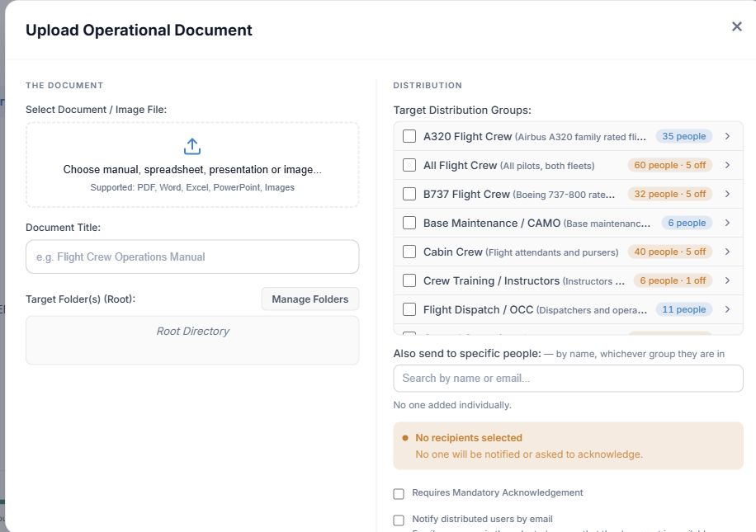Click the A320 Flight Crew label
Viewport: 756px width, 532px height.
point(467,136)
